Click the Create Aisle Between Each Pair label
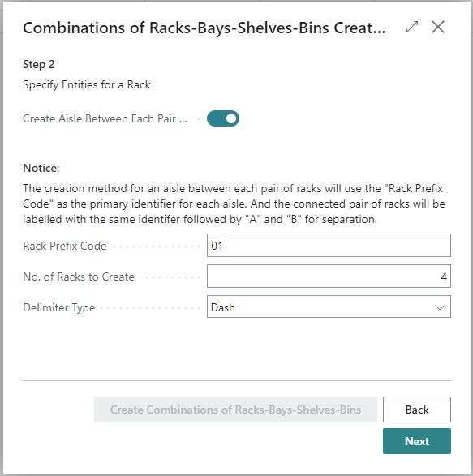The width and height of the screenshot is (473, 476). (105, 118)
